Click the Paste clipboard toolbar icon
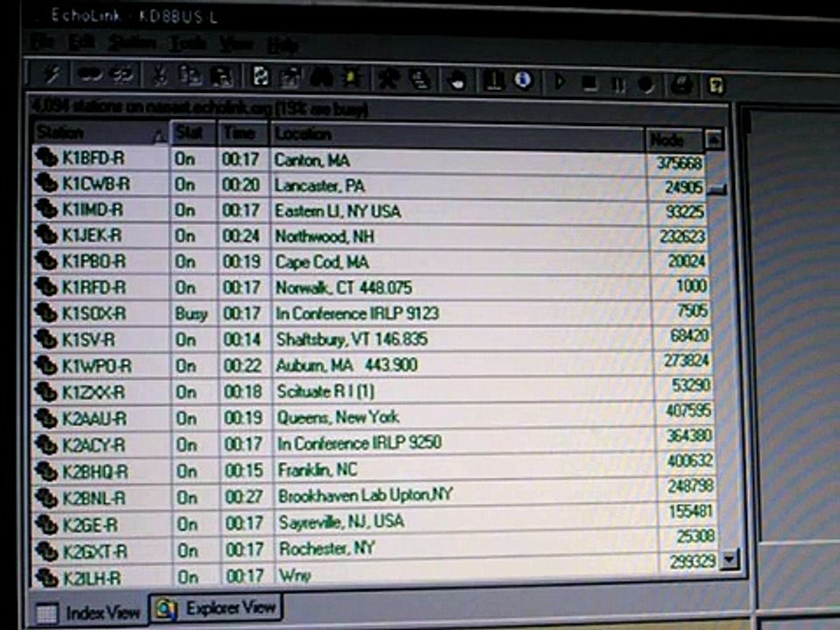840x630 pixels. 221,78
